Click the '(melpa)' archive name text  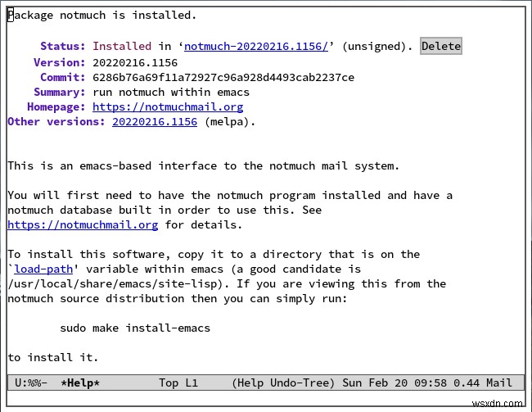coord(226,121)
